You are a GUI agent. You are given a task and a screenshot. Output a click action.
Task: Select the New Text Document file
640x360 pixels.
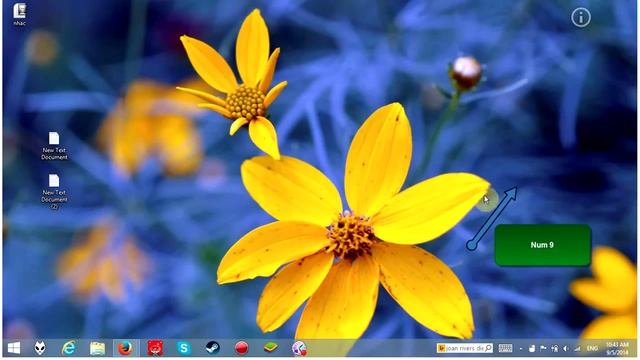(x=54, y=146)
